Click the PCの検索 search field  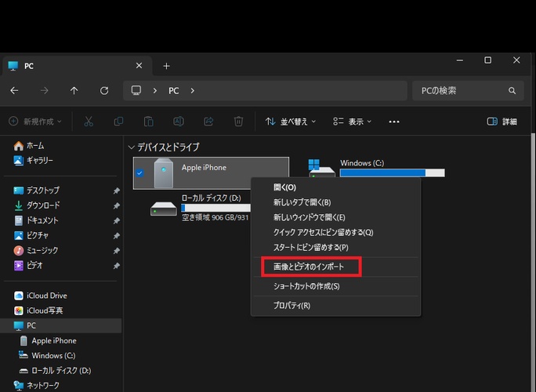pos(462,91)
